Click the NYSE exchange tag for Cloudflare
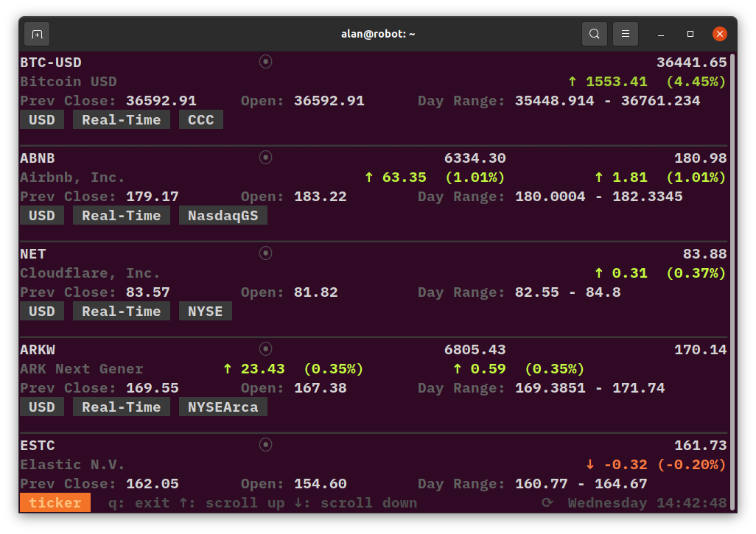Viewport: 756px width, 534px height. (x=206, y=312)
